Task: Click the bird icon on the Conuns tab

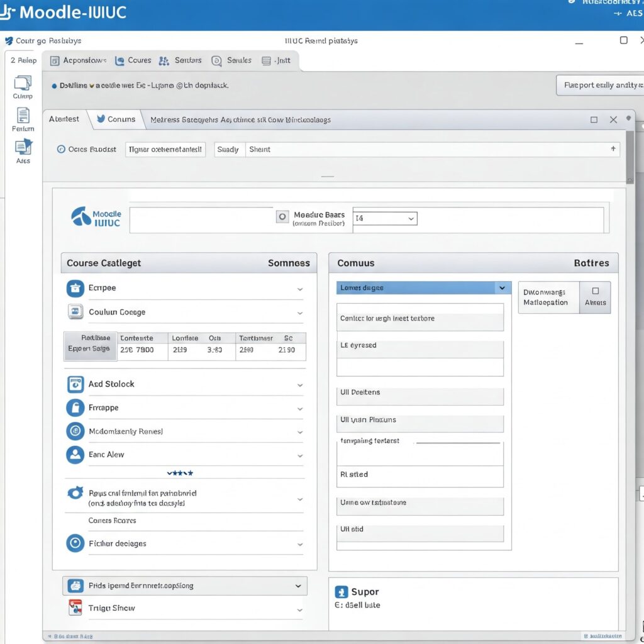Action: [x=101, y=119]
